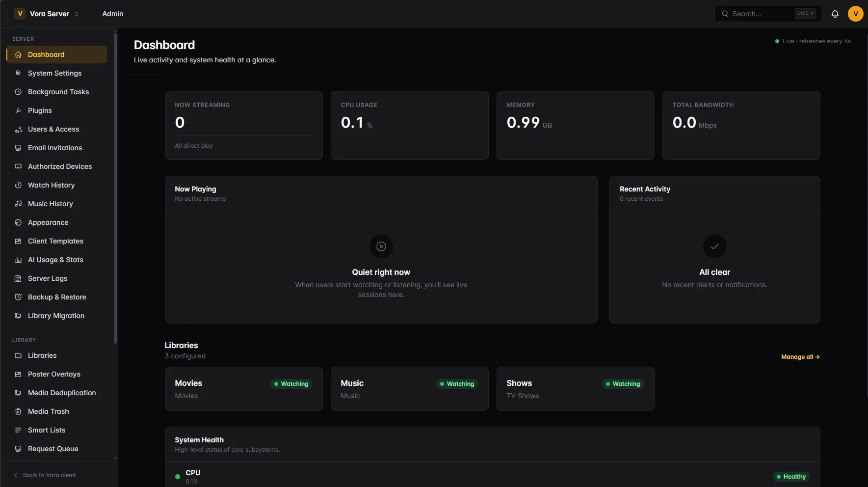Click the green CPU status dot
The image size is (868, 487).
(x=178, y=477)
